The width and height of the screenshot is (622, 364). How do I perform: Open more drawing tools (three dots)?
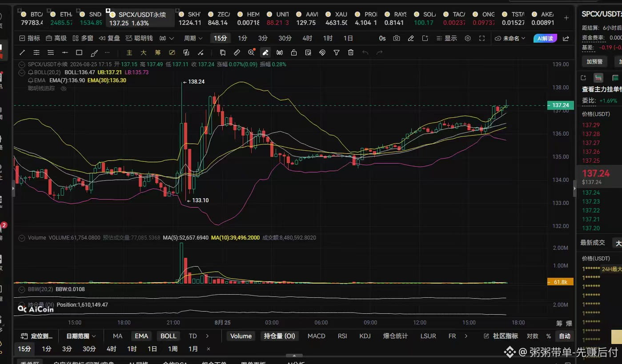click(x=107, y=52)
